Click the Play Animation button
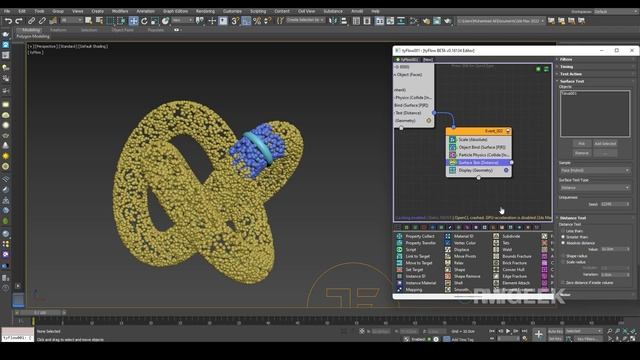 click(x=508, y=331)
